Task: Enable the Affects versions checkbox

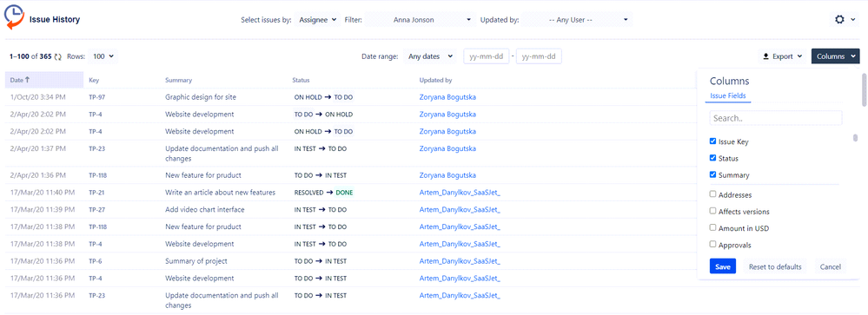Action: tap(713, 211)
